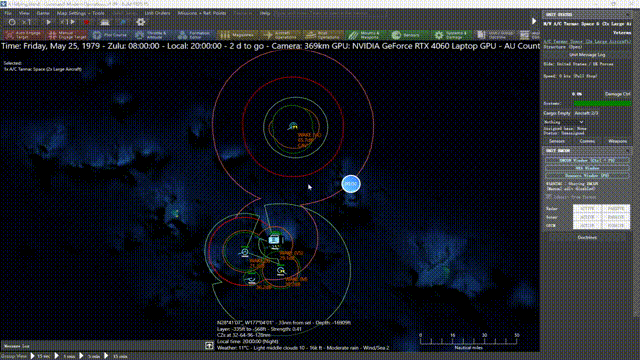Image resolution: width=640 pixels, height=360 pixels.
Task: Open the Help menu
Action: click(x=265, y=13)
